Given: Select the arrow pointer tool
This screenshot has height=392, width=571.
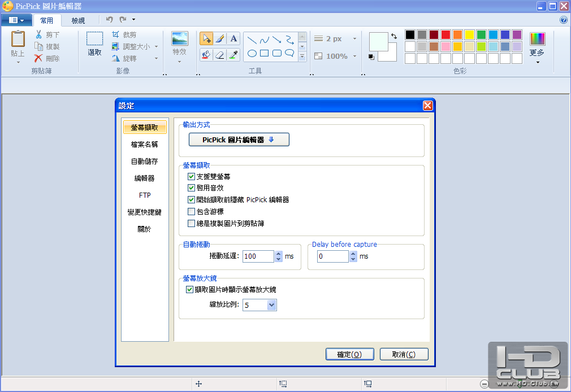Looking at the screenshot, I should (x=206, y=38).
